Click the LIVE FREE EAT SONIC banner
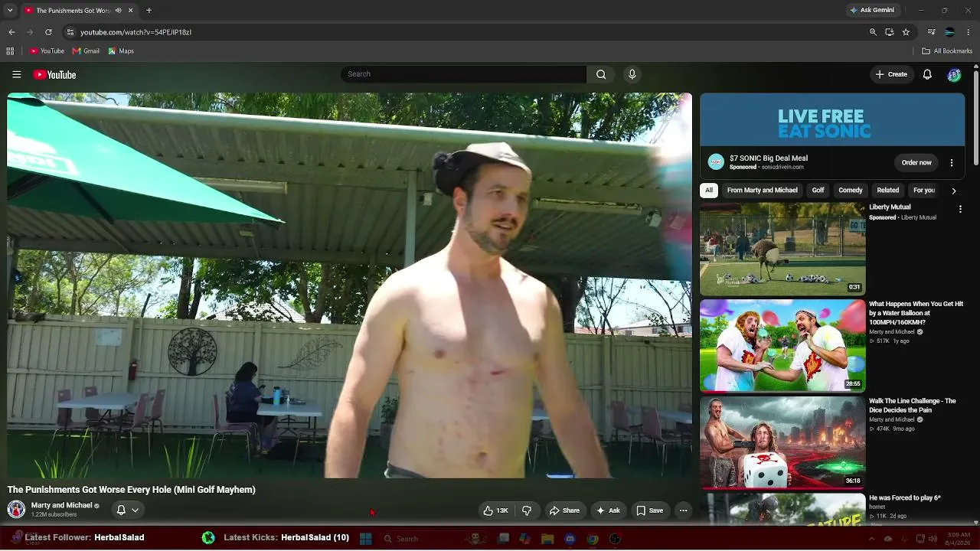The width and height of the screenshot is (980, 551). tap(832, 119)
